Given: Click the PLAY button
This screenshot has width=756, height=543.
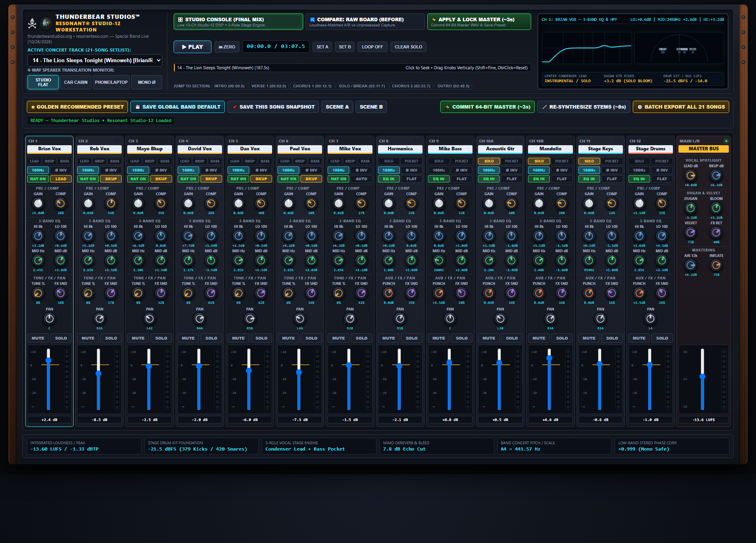Looking at the screenshot, I should 193,47.
